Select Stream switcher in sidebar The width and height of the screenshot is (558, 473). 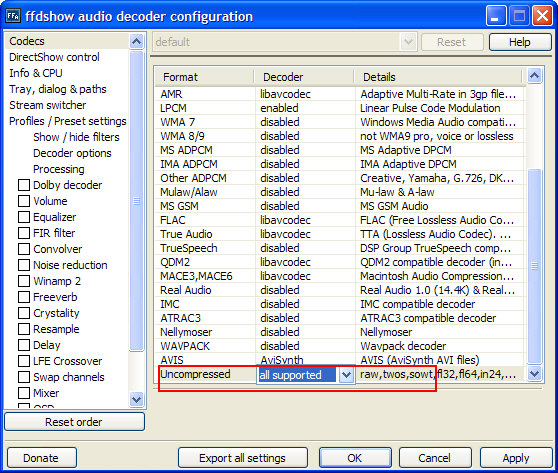[x=48, y=105]
